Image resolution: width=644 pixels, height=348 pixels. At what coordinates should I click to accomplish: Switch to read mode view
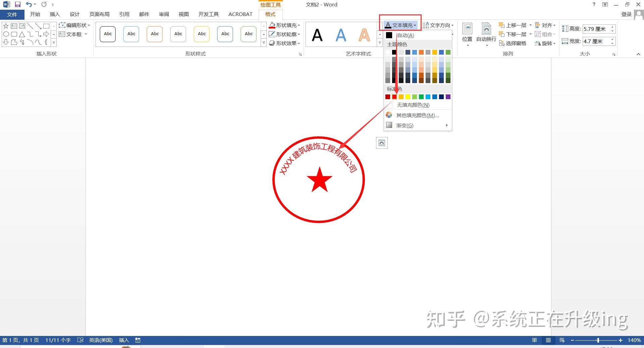click(534, 340)
